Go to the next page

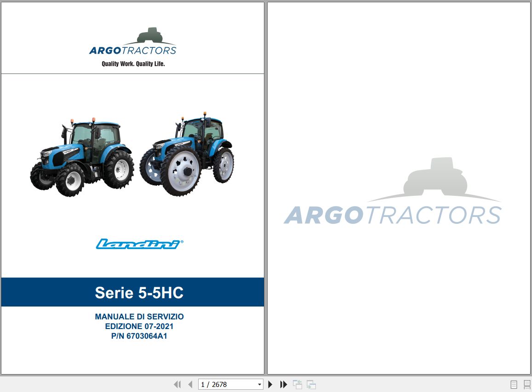[x=270, y=385]
